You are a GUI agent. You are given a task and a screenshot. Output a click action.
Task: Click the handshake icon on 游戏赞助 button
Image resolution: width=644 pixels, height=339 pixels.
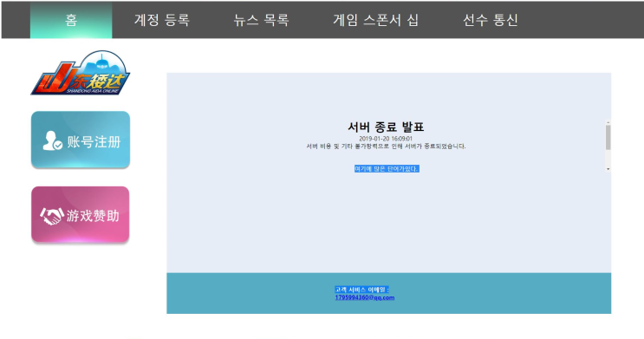point(52,216)
